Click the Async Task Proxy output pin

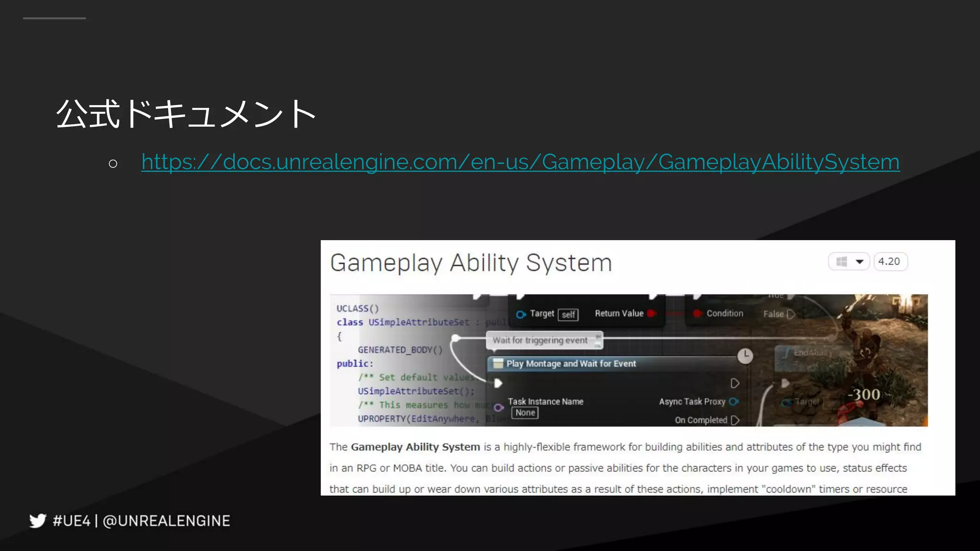coord(734,402)
